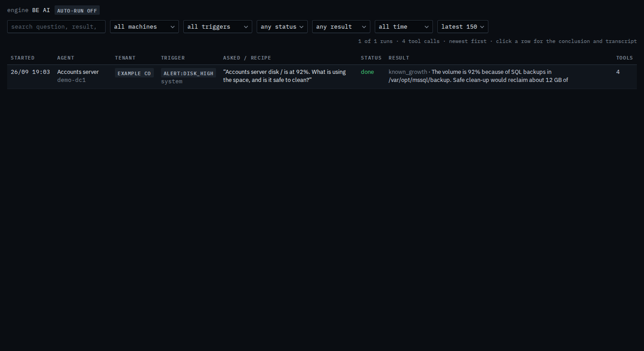This screenshot has height=351, width=644.
Task: Click the engine BE AI label
Action: (x=29, y=10)
